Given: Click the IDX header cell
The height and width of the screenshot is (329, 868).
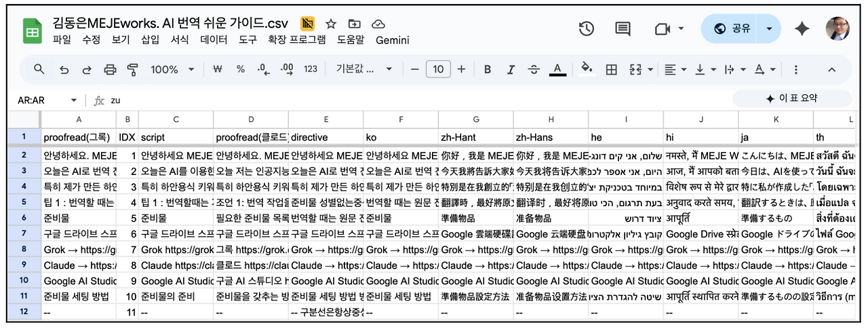Looking at the screenshot, I should click(127, 137).
